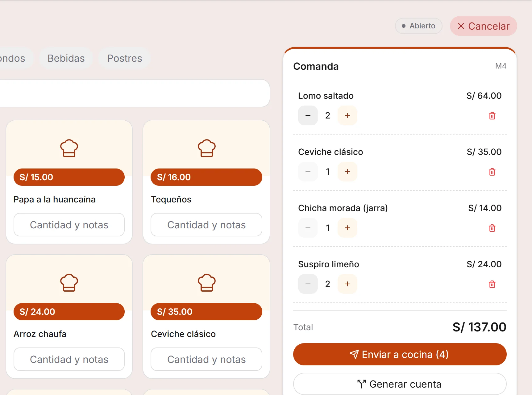This screenshot has width=532, height=395.
Task: Open Cantidad y notas for Tequeños
Action: click(x=206, y=225)
